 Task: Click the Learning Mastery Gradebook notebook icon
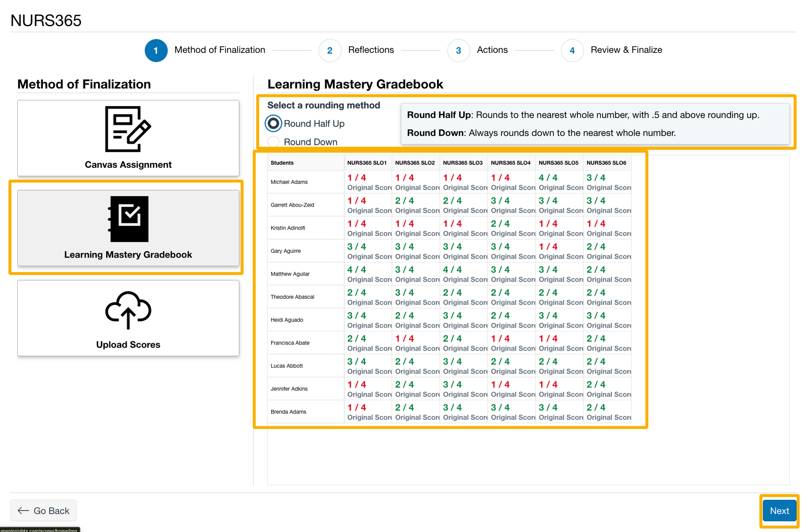[129, 219]
